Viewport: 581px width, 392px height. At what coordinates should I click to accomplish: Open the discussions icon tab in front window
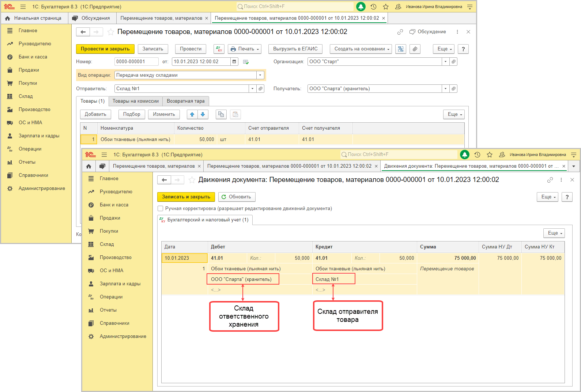click(102, 166)
